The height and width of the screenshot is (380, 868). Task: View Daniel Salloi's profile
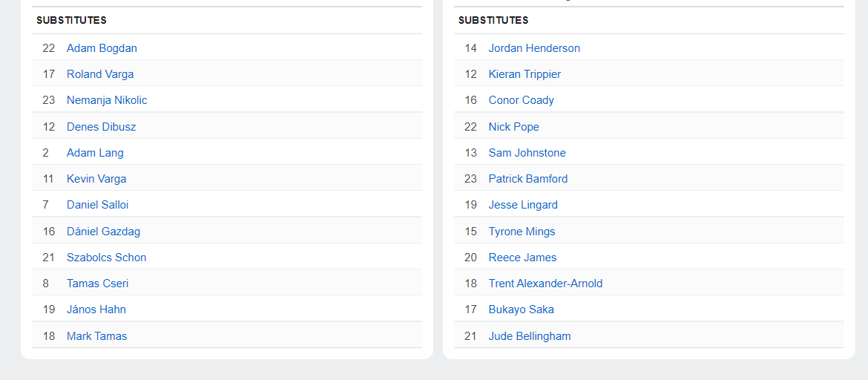pyautogui.click(x=97, y=205)
